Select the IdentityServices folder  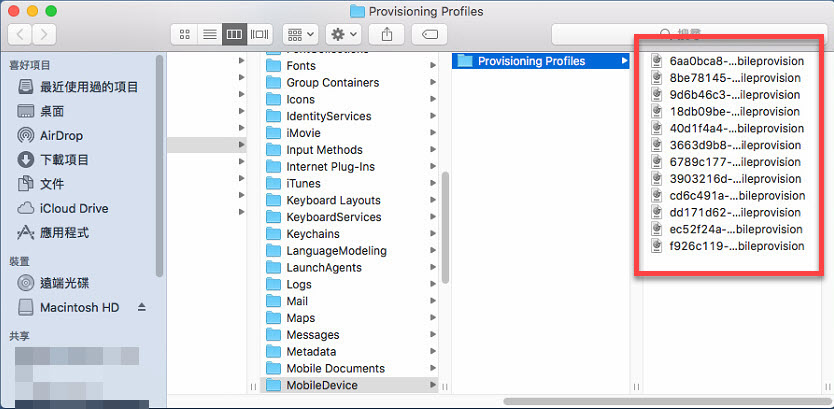pyautogui.click(x=351, y=116)
